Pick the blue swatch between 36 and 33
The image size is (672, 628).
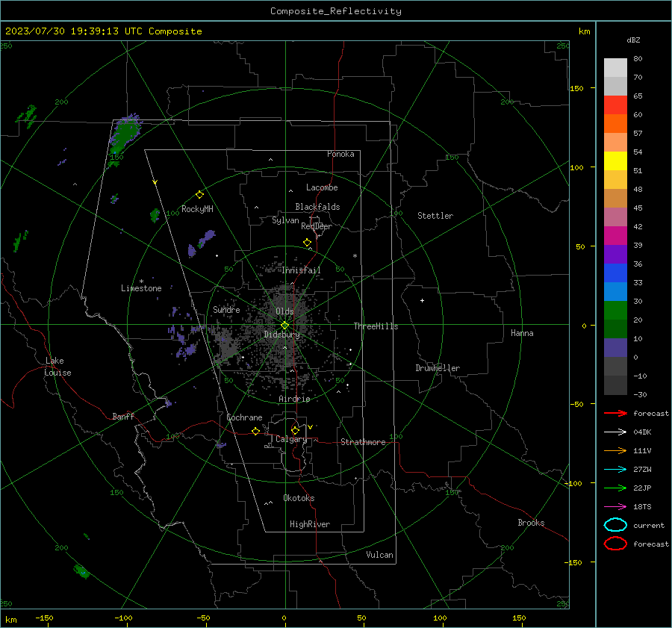pyautogui.click(x=615, y=273)
